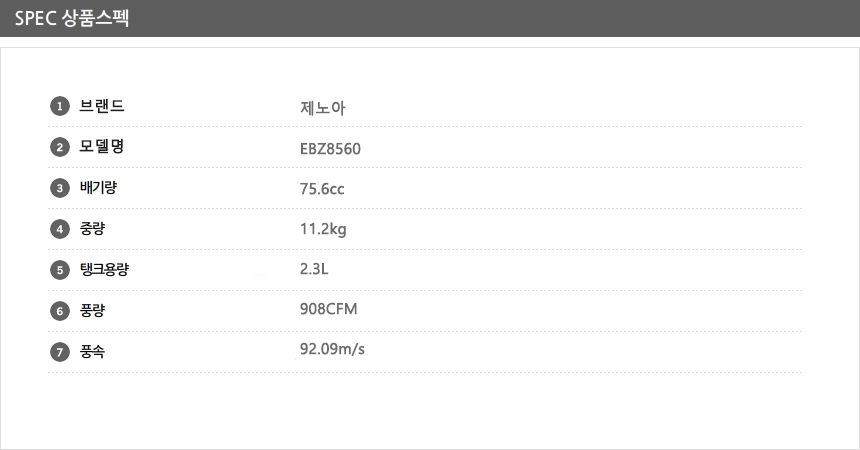This screenshot has height=450, width=860.
Task: Click the 92.09m/s wind speed value
Action: pyautogui.click(x=332, y=349)
